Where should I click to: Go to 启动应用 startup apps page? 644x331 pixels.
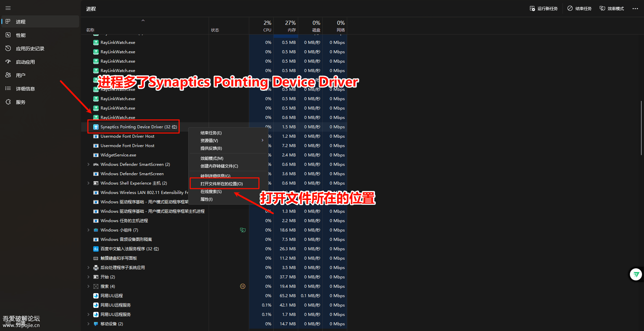pyautogui.click(x=25, y=62)
